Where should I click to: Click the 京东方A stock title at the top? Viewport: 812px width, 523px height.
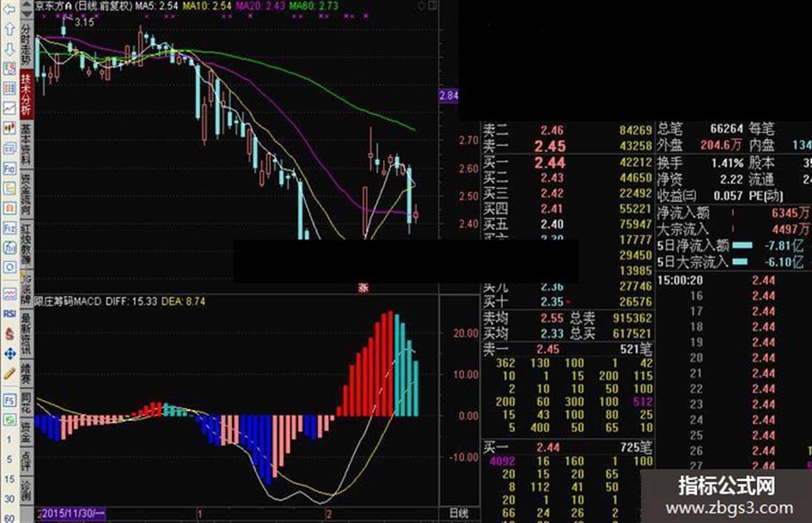click(53, 6)
